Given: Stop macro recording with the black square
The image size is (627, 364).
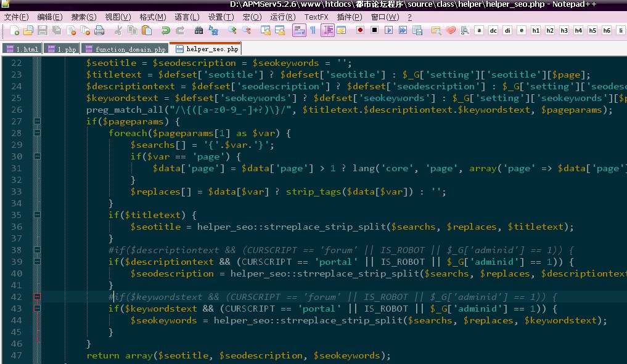Looking at the screenshot, I should pos(374,30).
